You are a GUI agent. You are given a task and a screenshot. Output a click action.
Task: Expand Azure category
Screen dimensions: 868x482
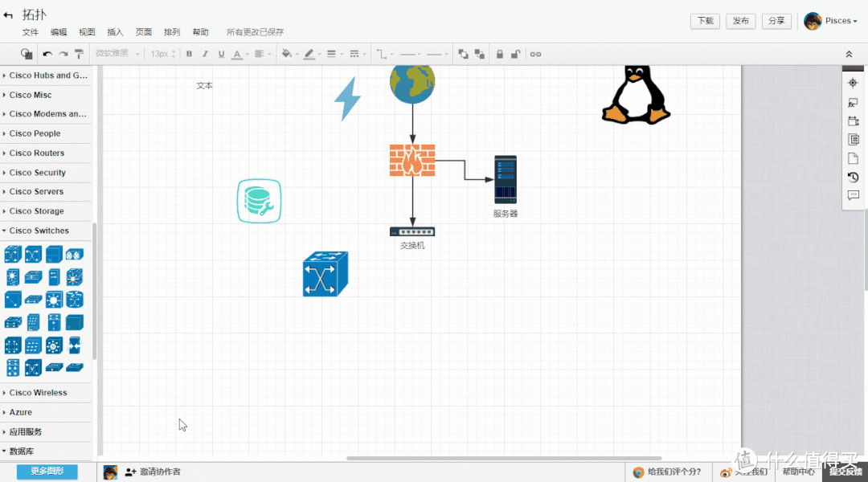pos(45,412)
